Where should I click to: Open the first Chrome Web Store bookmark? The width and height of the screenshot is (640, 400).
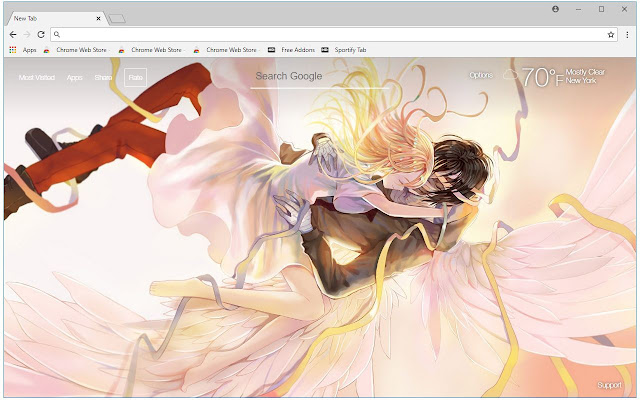point(75,50)
